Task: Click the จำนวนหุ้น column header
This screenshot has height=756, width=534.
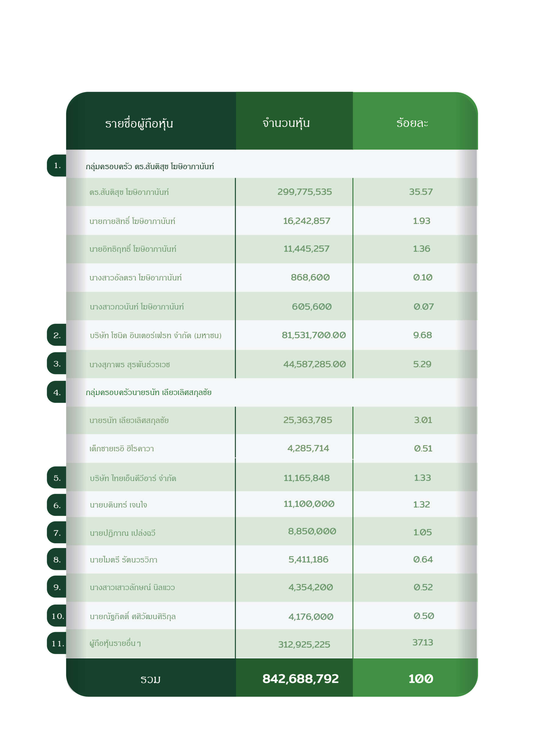Action: (286, 123)
